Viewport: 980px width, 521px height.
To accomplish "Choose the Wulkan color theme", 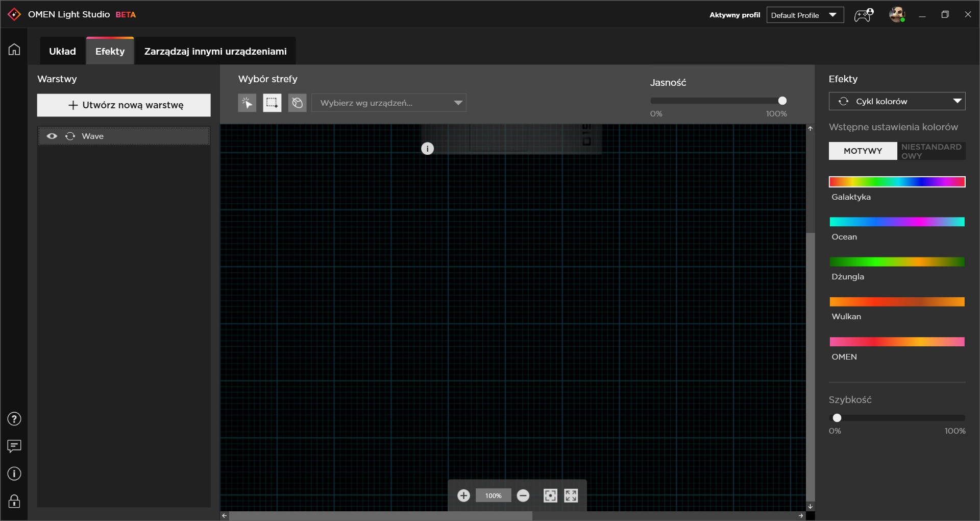I will pyautogui.click(x=897, y=301).
